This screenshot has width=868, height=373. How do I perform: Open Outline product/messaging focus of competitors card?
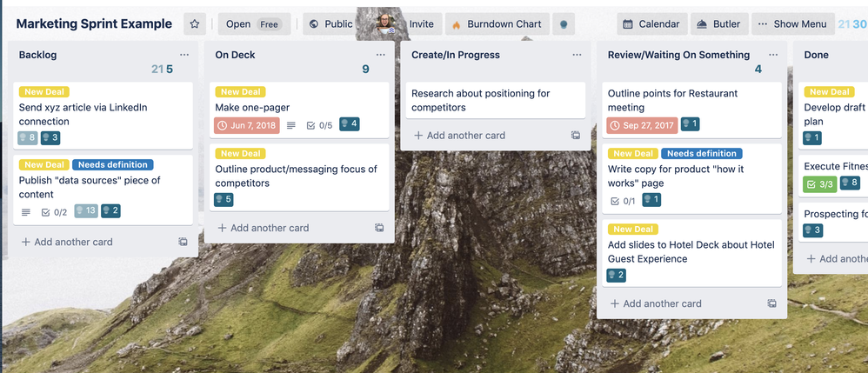299,176
